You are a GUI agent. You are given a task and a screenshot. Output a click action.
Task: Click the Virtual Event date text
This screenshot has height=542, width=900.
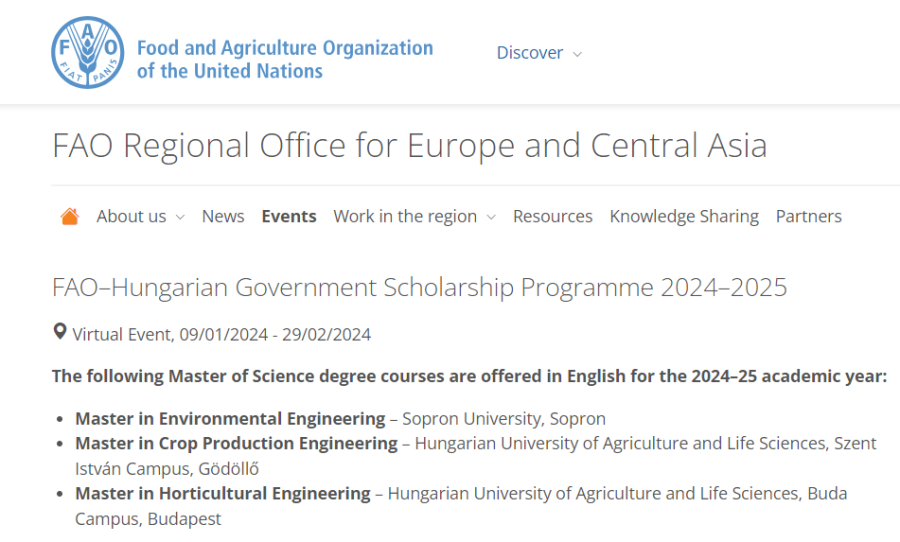point(222,334)
